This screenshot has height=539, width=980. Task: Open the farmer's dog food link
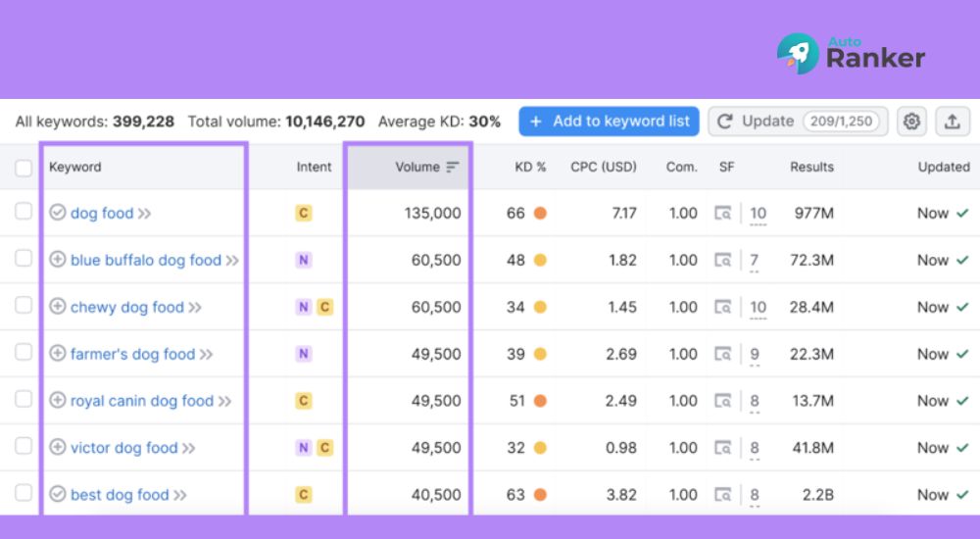pos(132,354)
